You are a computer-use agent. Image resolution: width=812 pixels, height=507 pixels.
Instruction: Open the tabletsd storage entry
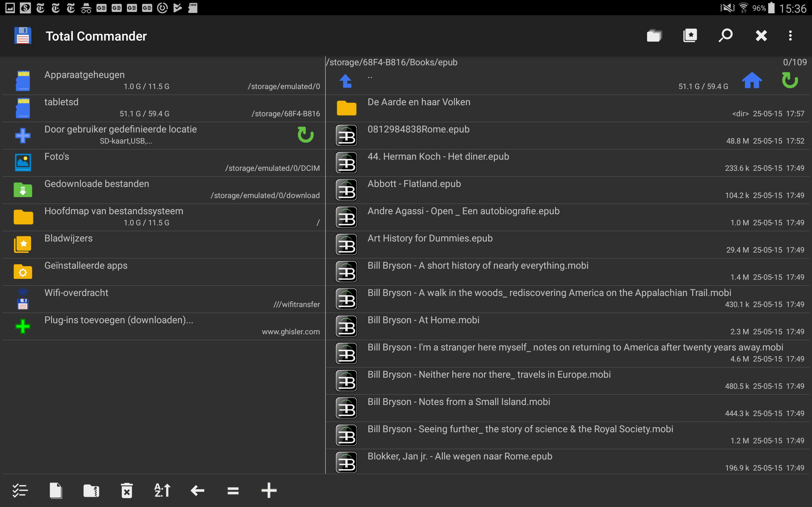click(62, 102)
